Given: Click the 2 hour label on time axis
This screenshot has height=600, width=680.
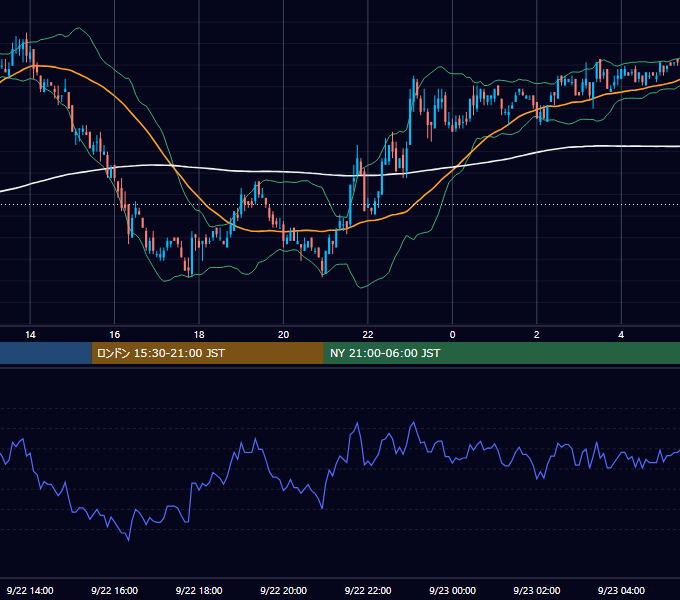Looking at the screenshot, I should click(x=536, y=335).
